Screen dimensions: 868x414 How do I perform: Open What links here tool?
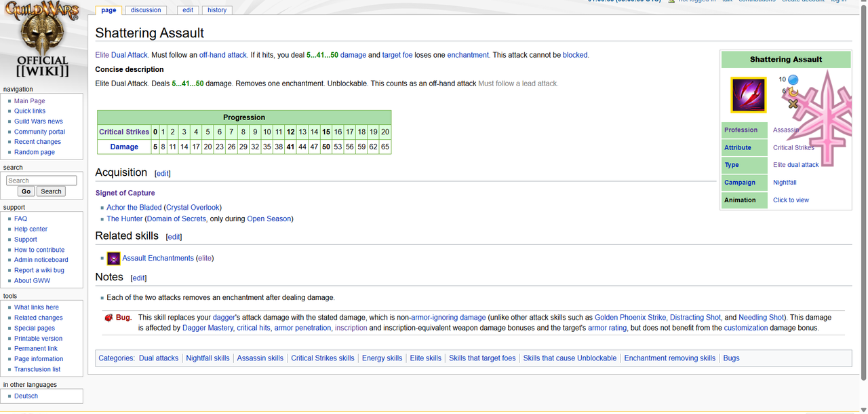pyautogui.click(x=37, y=307)
